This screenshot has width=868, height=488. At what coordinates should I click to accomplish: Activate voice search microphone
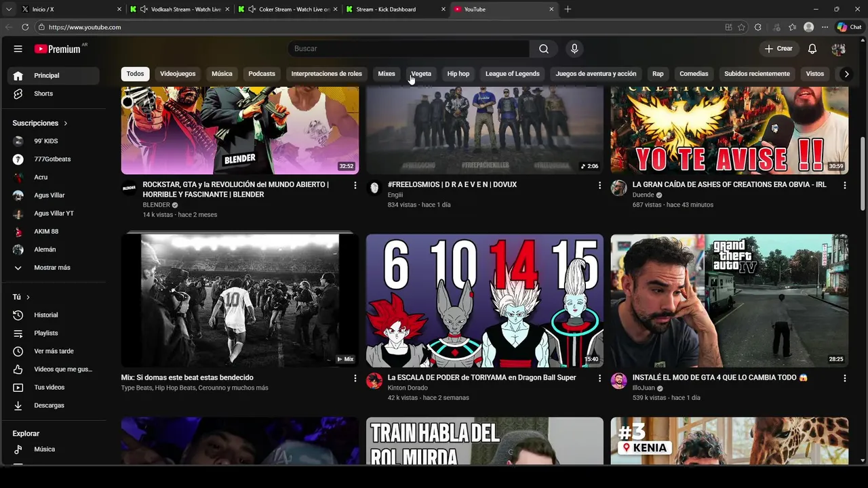click(574, 49)
